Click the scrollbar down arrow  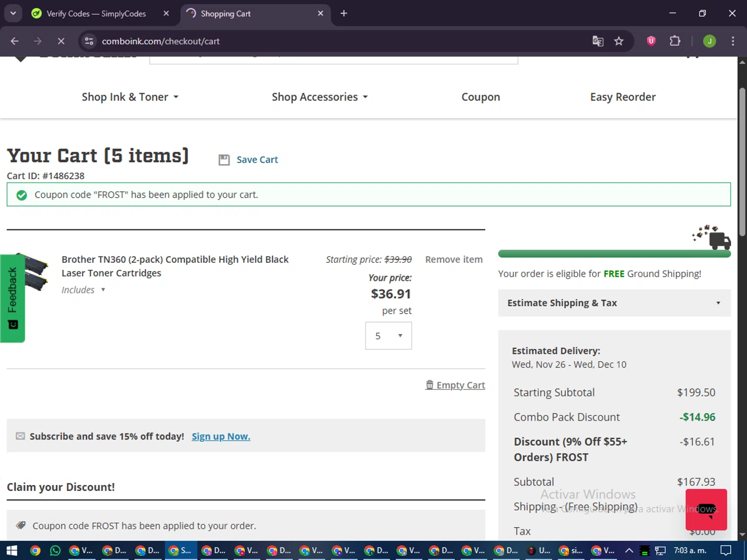pyautogui.click(x=742, y=535)
